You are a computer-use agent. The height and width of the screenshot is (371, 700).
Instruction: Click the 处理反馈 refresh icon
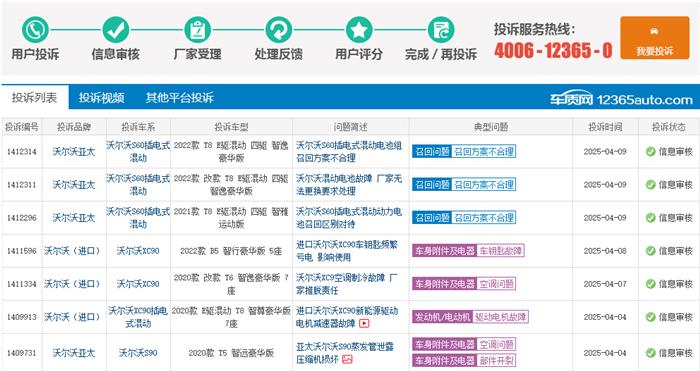[279, 30]
